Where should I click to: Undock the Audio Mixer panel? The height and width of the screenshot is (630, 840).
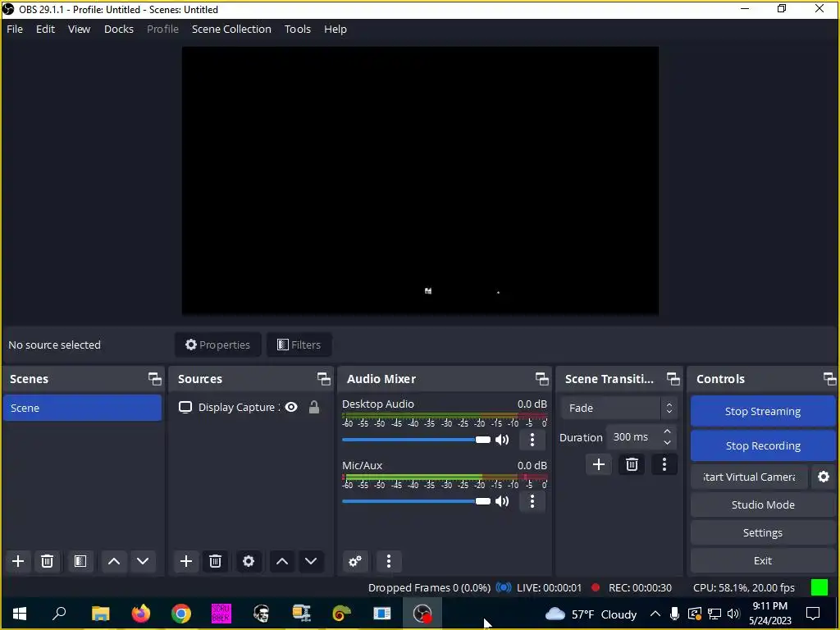(x=541, y=379)
